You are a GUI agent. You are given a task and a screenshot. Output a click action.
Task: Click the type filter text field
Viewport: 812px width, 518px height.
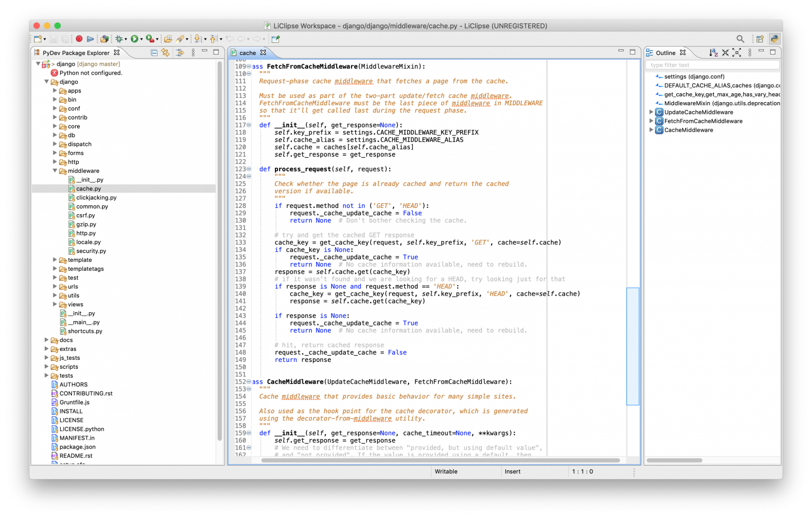pos(711,65)
